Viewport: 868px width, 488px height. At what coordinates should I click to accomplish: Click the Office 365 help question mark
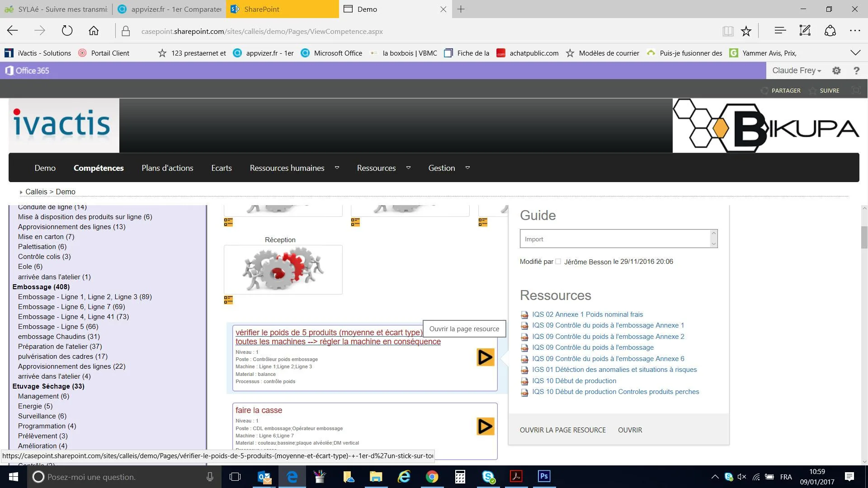tap(856, 71)
